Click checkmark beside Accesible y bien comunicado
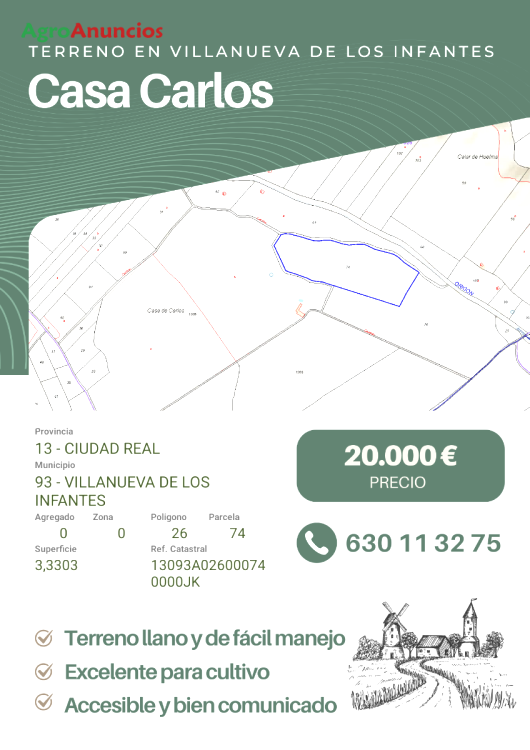530x750 pixels. point(44,703)
